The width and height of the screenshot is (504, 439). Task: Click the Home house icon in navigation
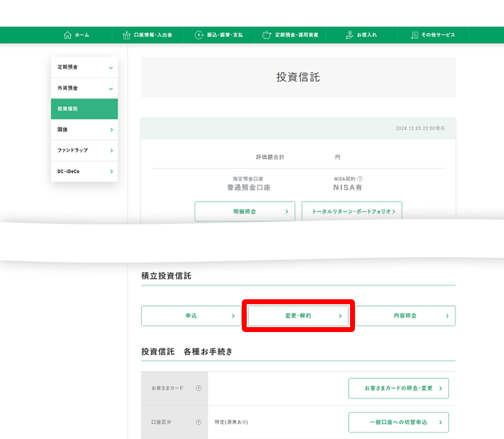tap(67, 35)
